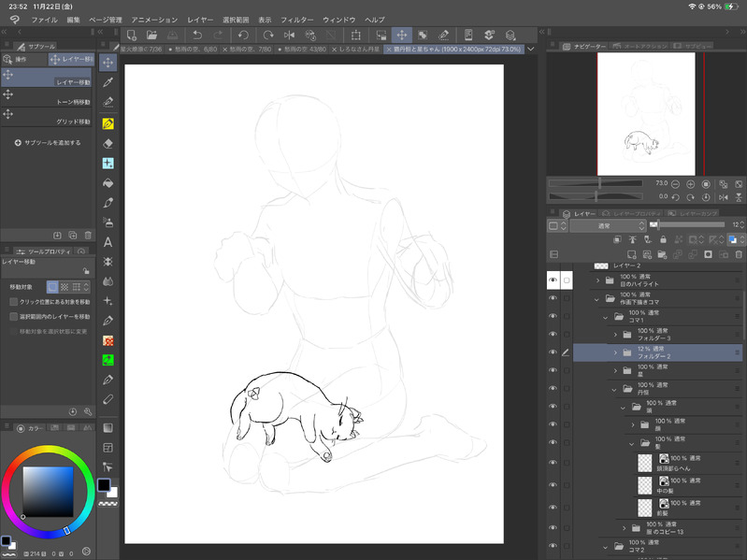Image resolution: width=747 pixels, height=560 pixels.
Task: Click the Undo arrow in the command bar
Action: tap(197, 35)
